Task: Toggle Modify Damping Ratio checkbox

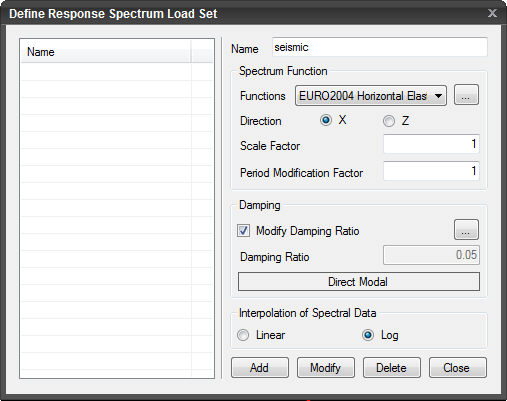Action: click(243, 231)
